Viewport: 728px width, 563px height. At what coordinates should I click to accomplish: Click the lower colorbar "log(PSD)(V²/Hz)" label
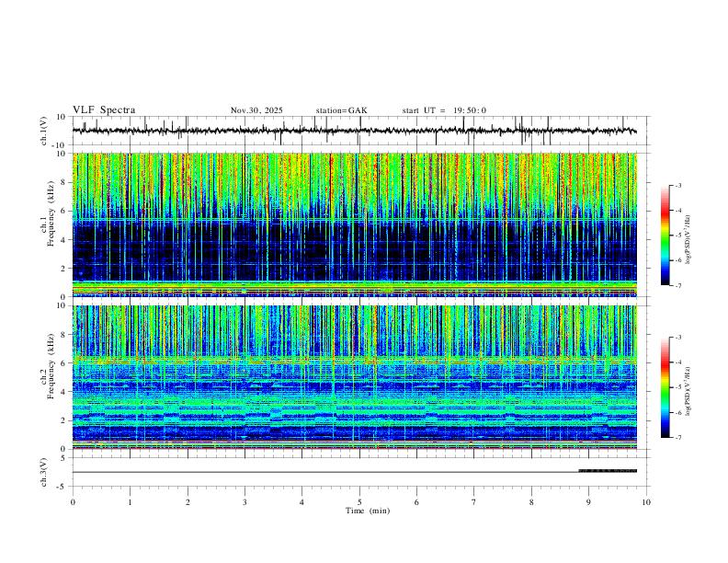(x=688, y=391)
